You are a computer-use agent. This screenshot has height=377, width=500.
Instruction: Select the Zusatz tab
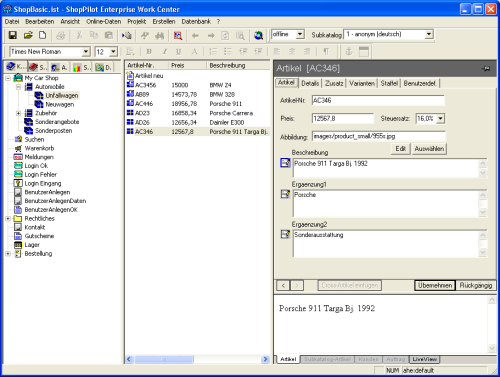334,83
